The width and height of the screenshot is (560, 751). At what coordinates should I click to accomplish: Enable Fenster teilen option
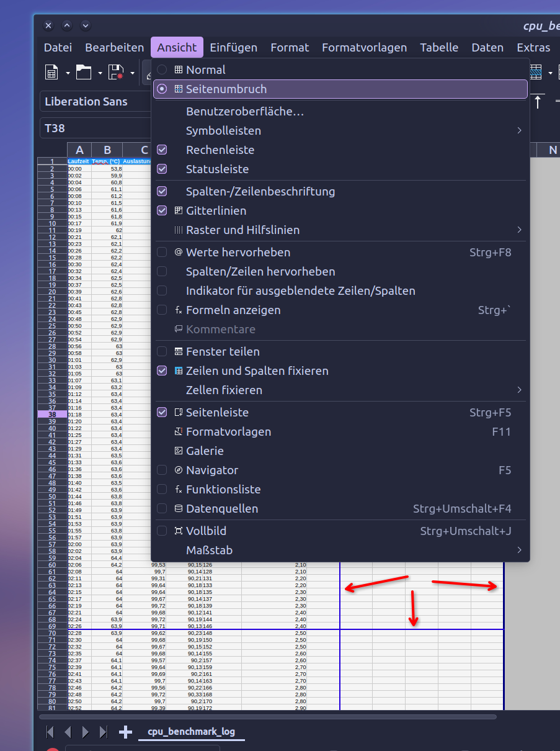pyautogui.click(x=340, y=352)
